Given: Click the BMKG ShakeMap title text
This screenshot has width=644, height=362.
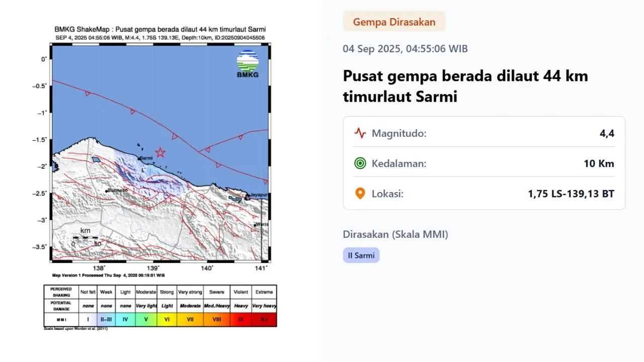Looking at the screenshot, I should (x=160, y=29).
